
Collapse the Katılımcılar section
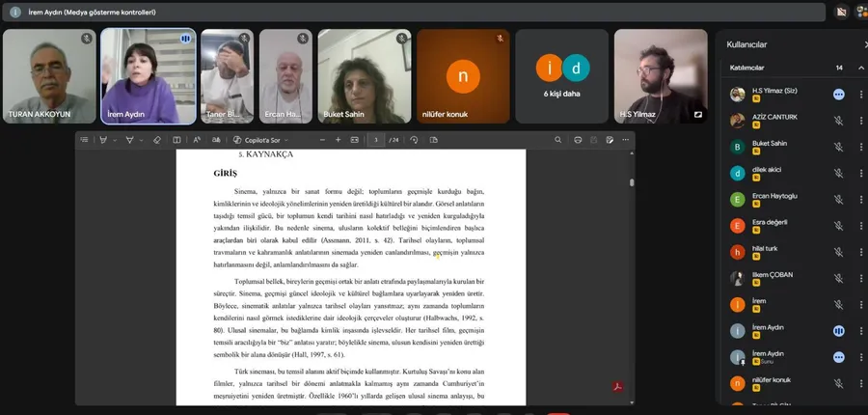click(x=860, y=68)
